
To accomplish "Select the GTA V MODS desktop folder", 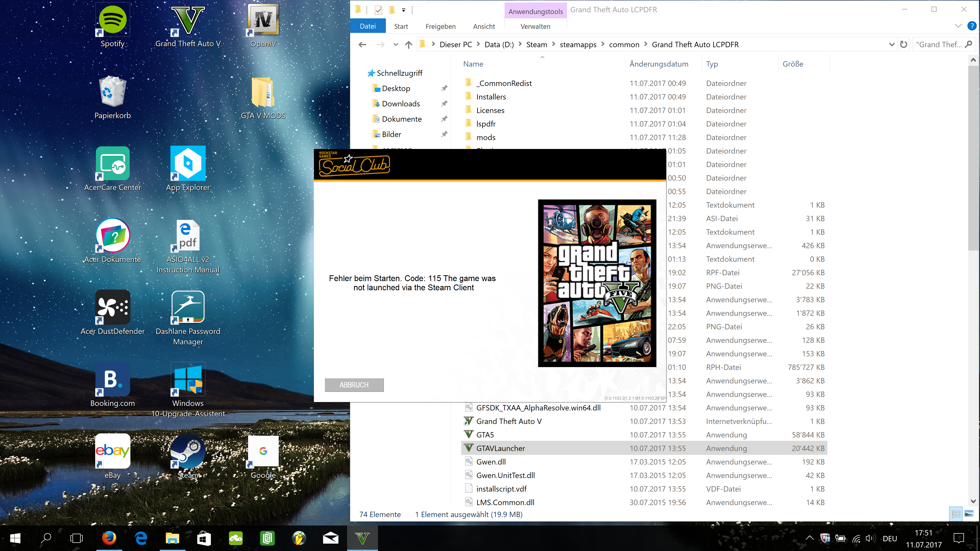I will click(263, 93).
